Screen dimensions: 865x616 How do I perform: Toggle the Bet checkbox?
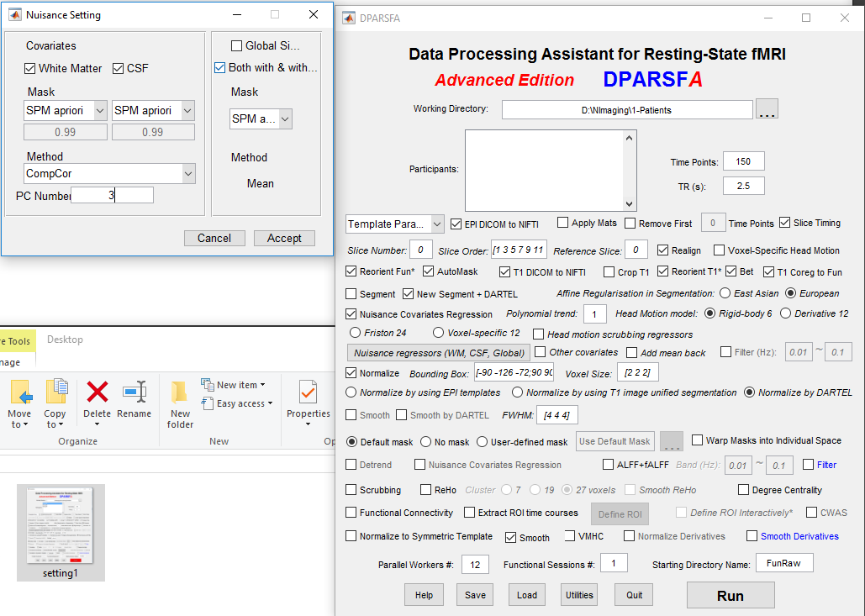click(x=731, y=271)
